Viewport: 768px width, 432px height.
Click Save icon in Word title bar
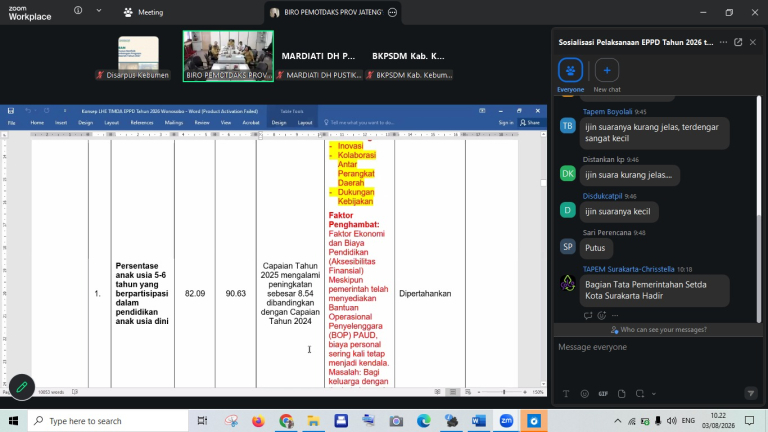pyautogui.click(x=11, y=111)
